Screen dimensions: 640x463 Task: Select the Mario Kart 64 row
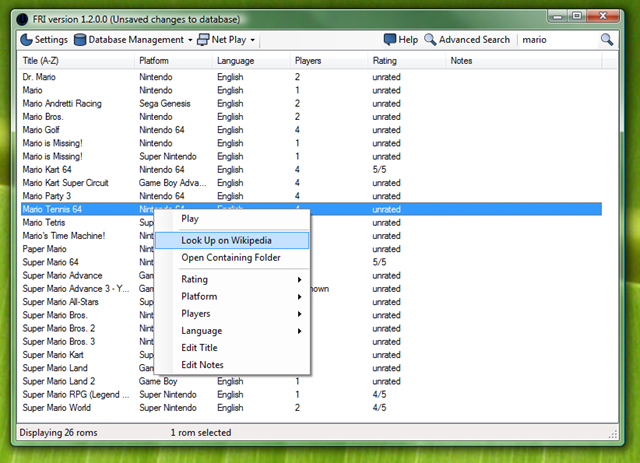coord(311,169)
